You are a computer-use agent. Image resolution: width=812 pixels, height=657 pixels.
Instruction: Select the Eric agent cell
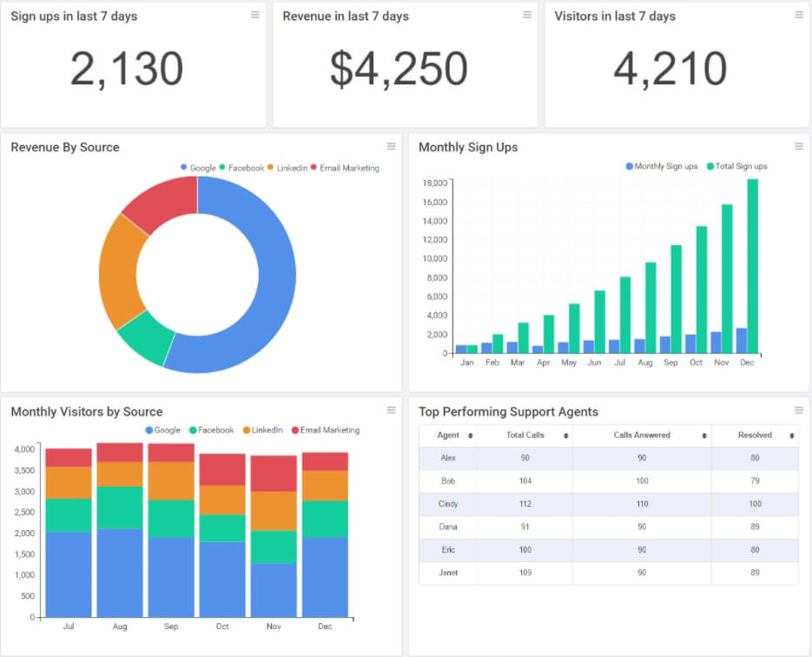tap(448, 550)
